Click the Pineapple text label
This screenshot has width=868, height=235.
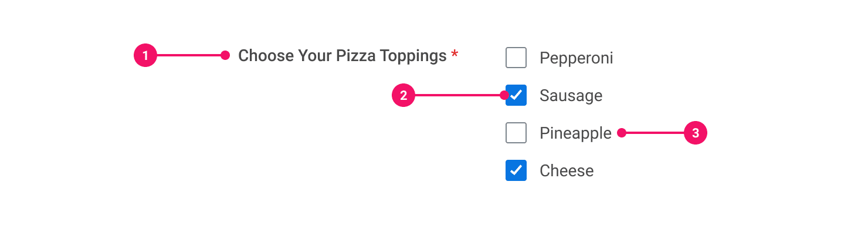(x=575, y=133)
